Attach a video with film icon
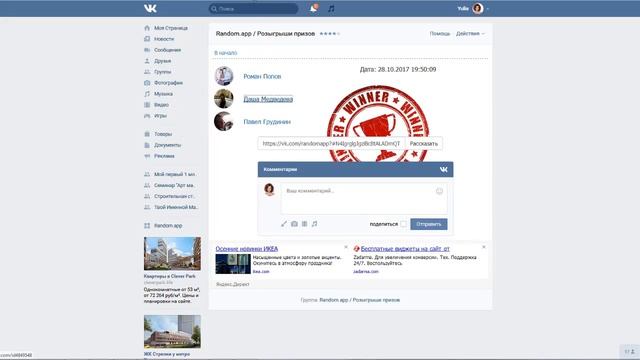The image size is (640, 360). coord(304,224)
